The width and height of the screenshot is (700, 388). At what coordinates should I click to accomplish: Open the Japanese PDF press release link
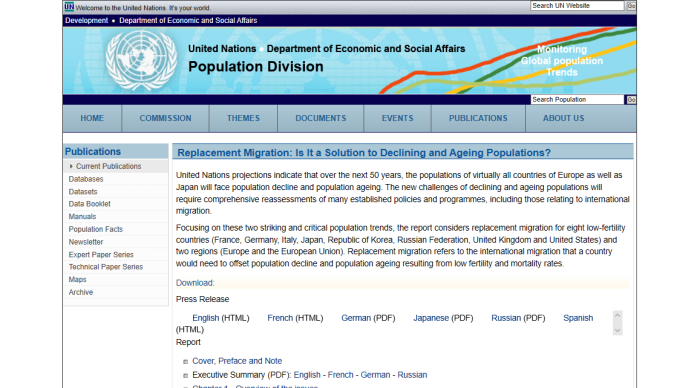[x=431, y=318]
